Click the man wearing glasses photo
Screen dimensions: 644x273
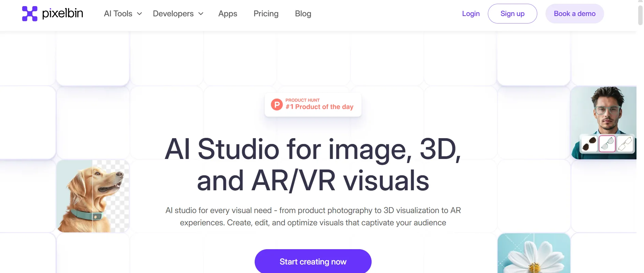pos(607,109)
